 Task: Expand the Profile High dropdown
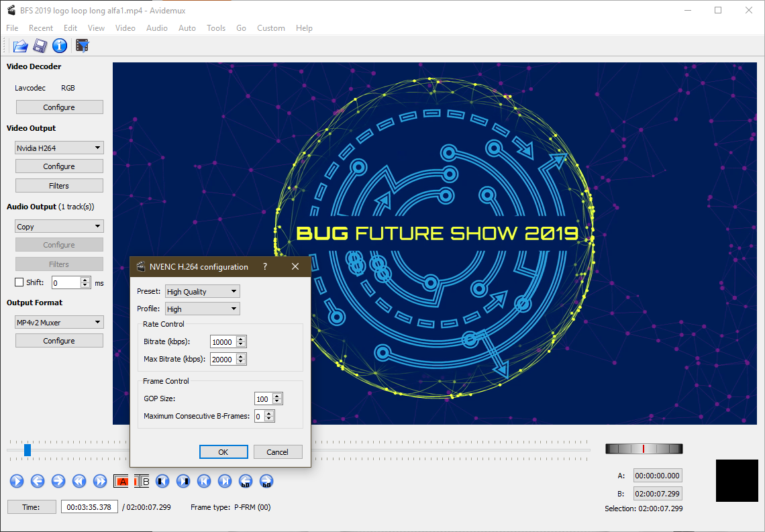pos(202,309)
